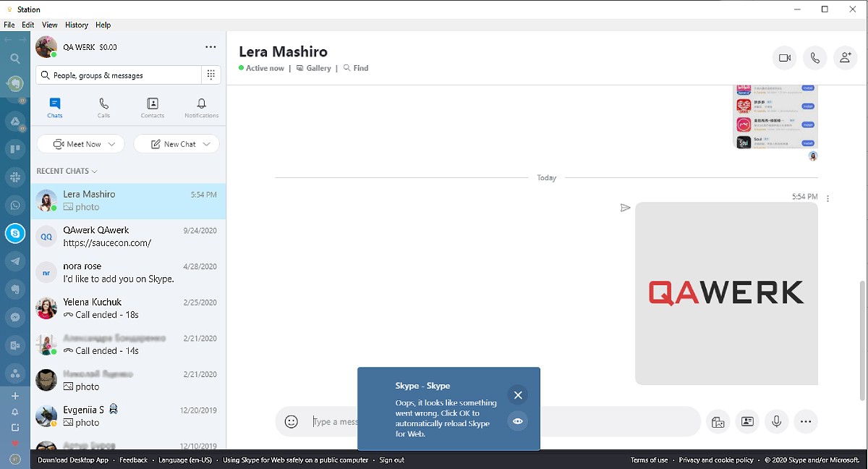The height and width of the screenshot is (469, 868).
Task: Open the Trello app in the sidebar
Action: click(15, 150)
